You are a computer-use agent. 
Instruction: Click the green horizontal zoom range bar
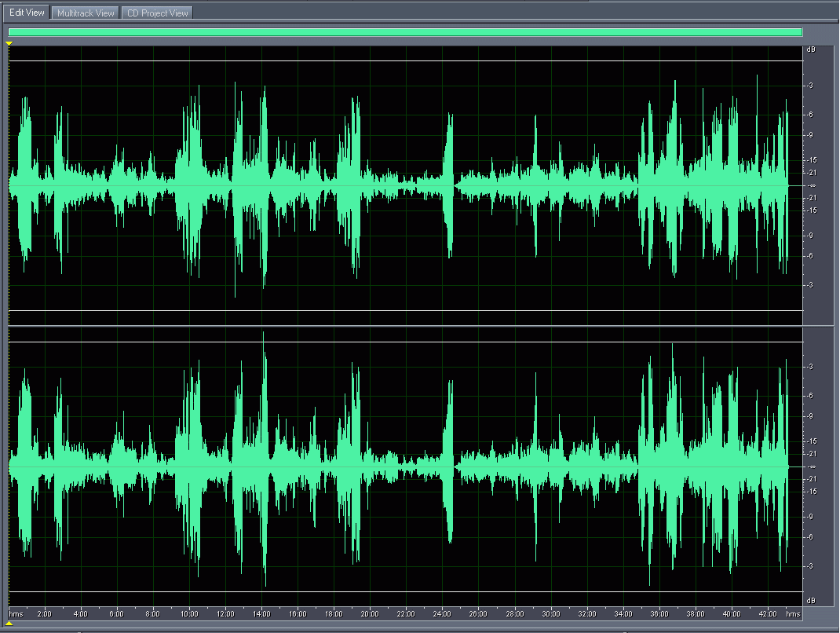(405, 32)
